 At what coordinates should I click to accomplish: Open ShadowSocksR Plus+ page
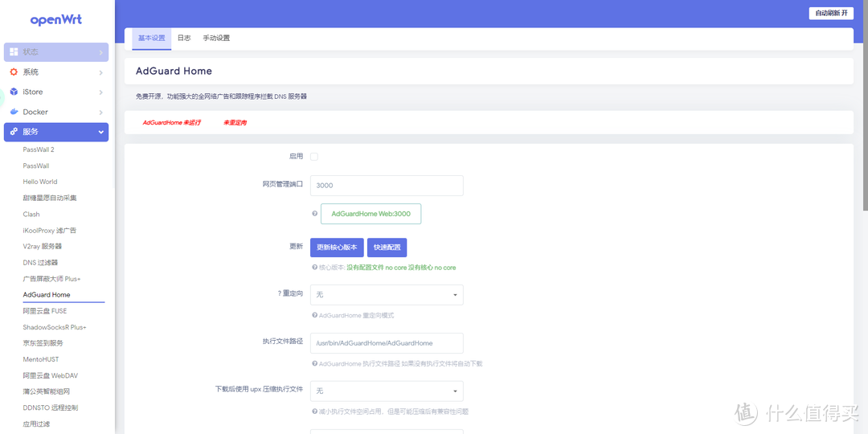coord(55,327)
